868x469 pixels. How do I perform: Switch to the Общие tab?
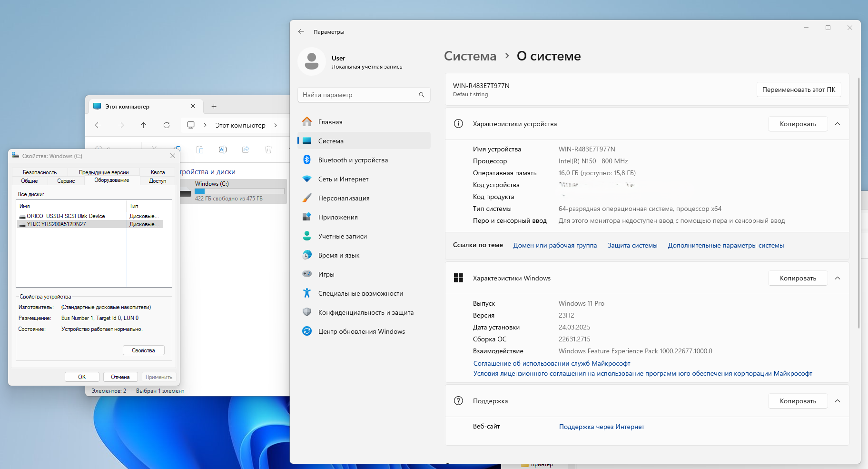coord(30,181)
